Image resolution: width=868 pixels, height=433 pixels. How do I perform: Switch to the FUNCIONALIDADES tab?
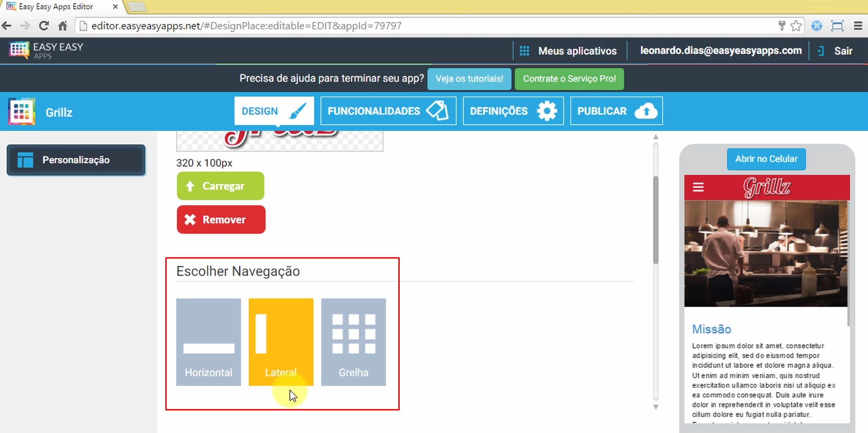pos(388,110)
